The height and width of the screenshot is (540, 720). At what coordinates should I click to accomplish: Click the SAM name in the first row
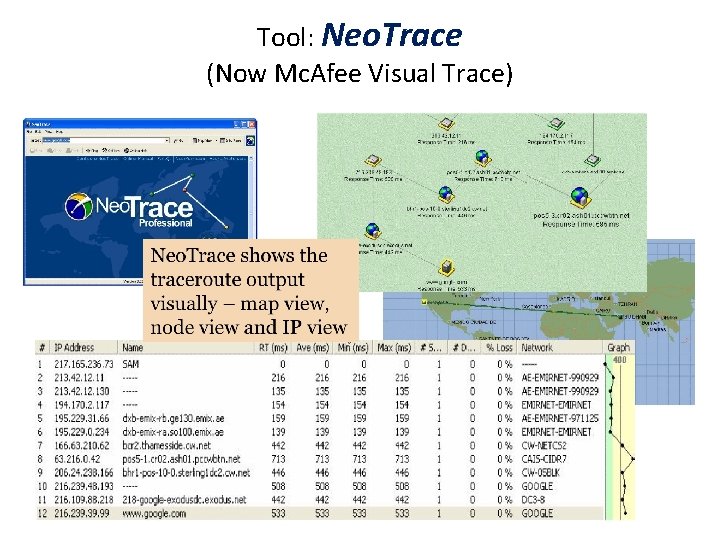tap(130, 364)
